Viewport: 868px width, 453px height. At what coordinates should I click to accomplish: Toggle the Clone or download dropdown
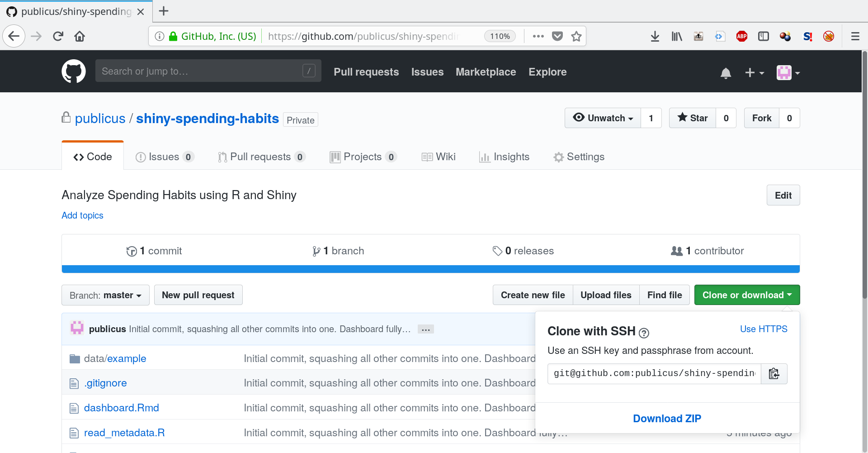tap(747, 295)
